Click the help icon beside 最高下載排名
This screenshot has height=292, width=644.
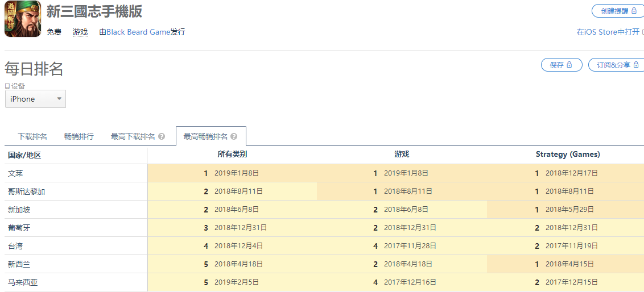point(162,137)
